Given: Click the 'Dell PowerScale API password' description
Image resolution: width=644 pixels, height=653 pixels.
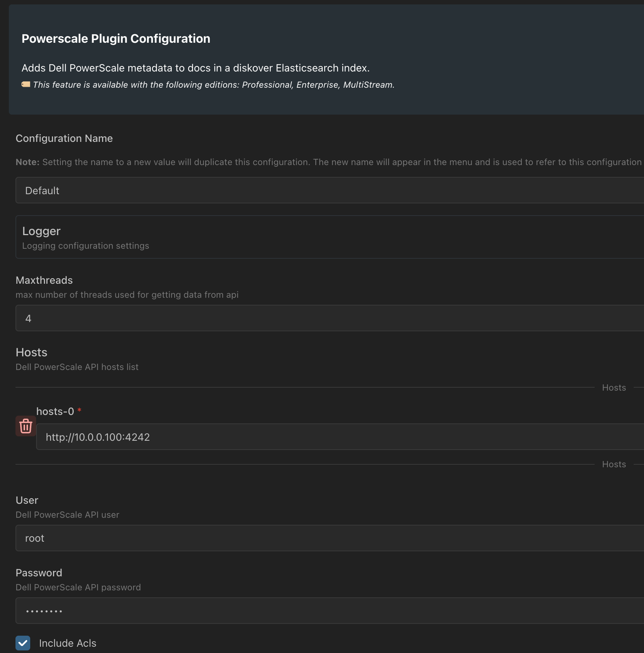Looking at the screenshot, I should tap(78, 587).
